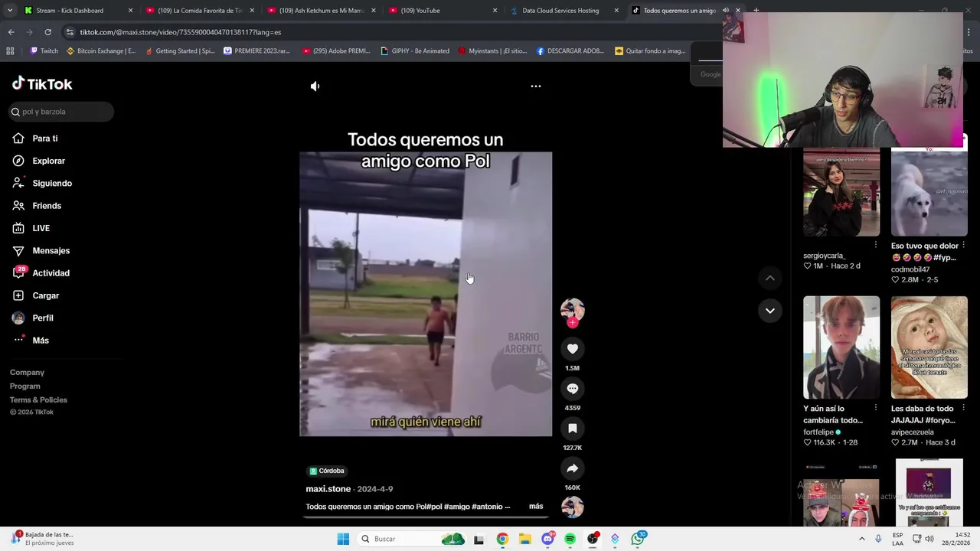Open options for Les daba de todo
The height and width of the screenshot is (551, 980).
point(963,408)
